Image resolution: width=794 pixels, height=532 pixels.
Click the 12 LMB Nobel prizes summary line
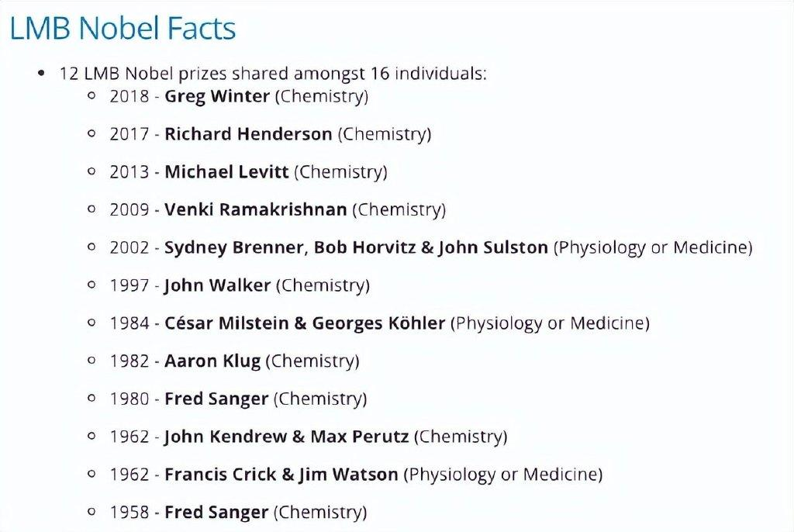(x=273, y=74)
